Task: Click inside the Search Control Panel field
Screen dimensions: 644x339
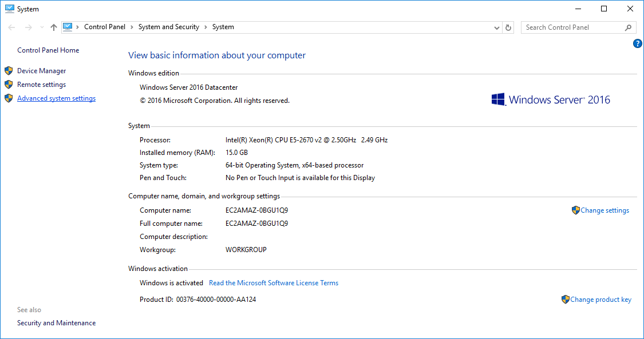Action: click(572, 27)
